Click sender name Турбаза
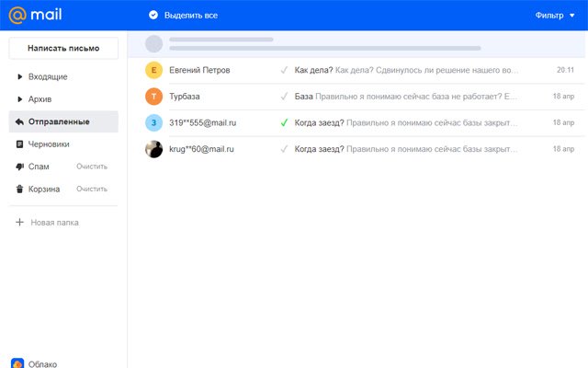 click(185, 97)
